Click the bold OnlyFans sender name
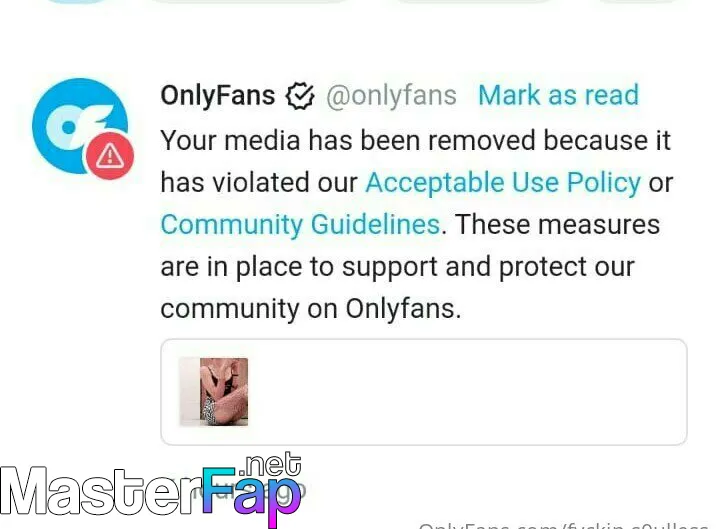Viewport: 719px width, 529px height. 218,95
